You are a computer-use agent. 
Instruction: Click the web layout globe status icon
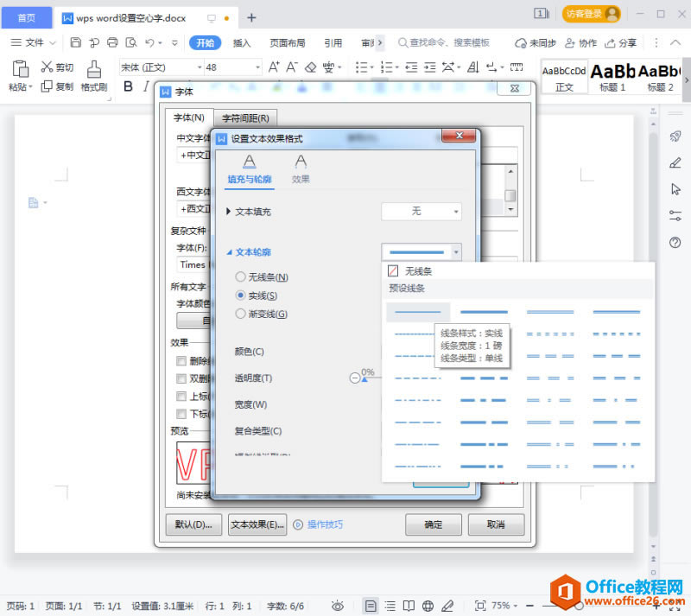(x=428, y=606)
